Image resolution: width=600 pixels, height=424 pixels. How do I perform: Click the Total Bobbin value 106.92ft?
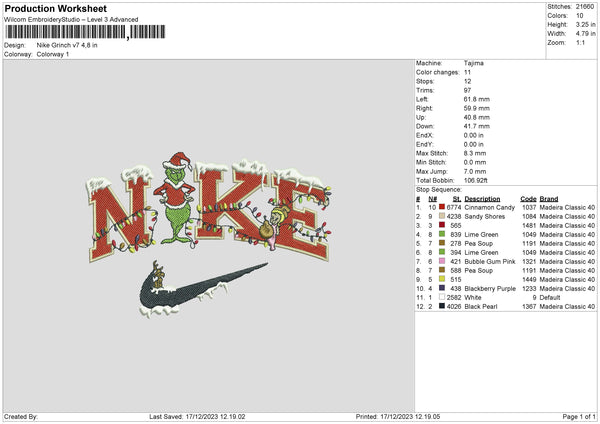(x=476, y=181)
